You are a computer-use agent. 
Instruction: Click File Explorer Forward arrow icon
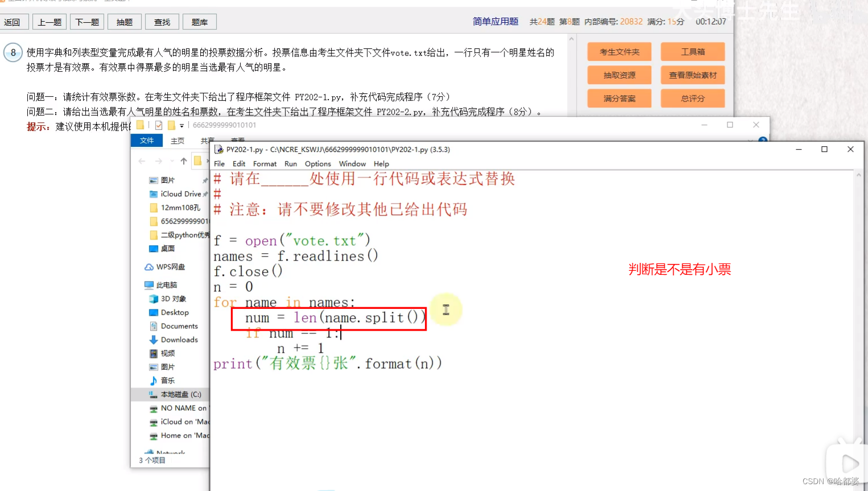pos(159,161)
